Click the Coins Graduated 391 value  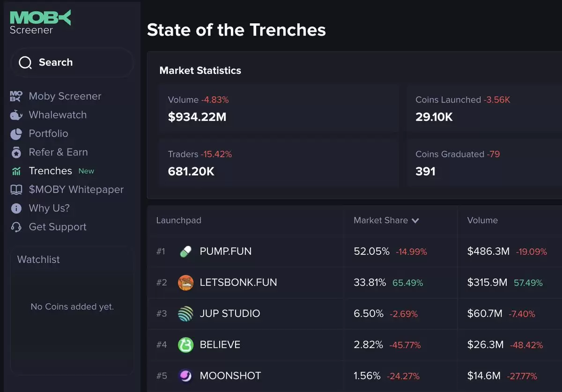[425, 171]
